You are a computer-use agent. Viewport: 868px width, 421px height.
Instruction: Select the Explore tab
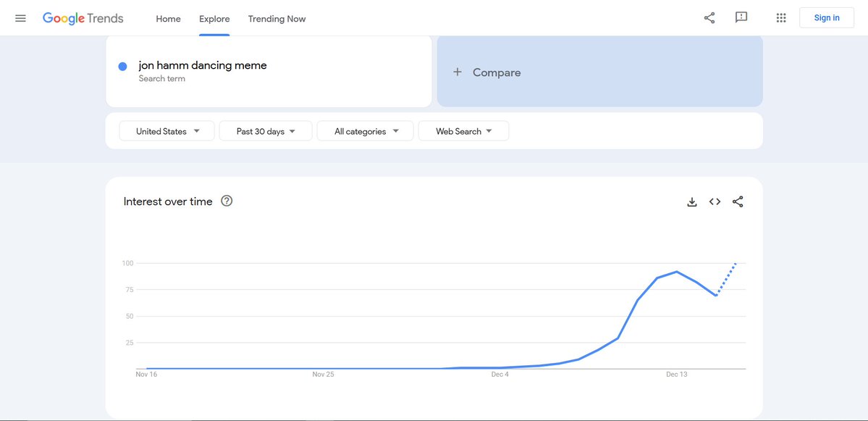(214, 19)
